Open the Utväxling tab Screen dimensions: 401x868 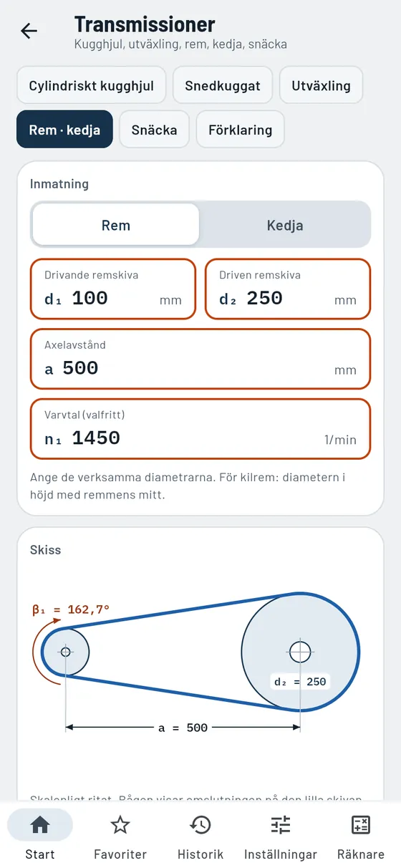tap(322, 86)
